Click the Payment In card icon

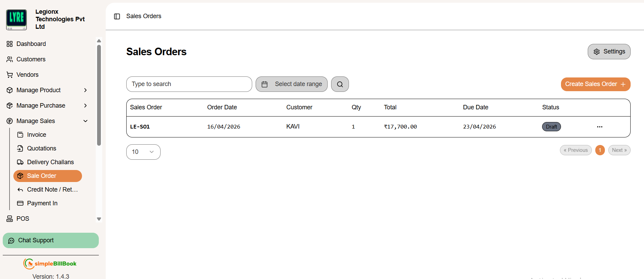click(x=20, y=203)
